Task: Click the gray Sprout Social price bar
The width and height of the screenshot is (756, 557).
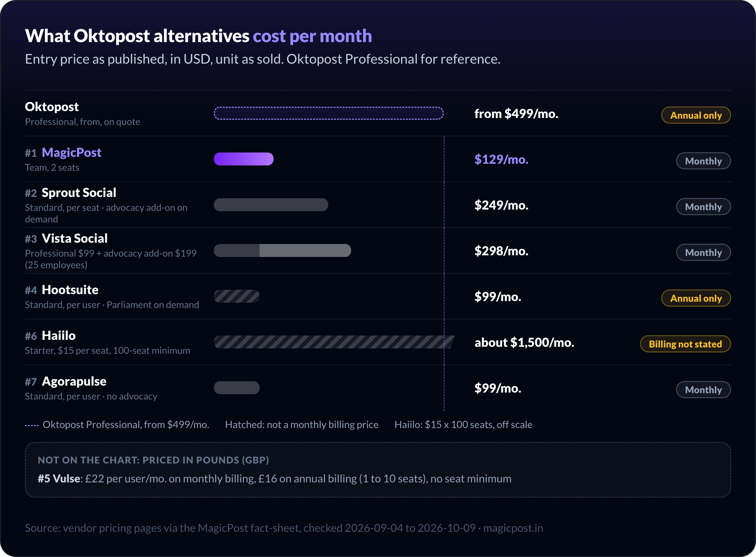Action: pos(271,205)
